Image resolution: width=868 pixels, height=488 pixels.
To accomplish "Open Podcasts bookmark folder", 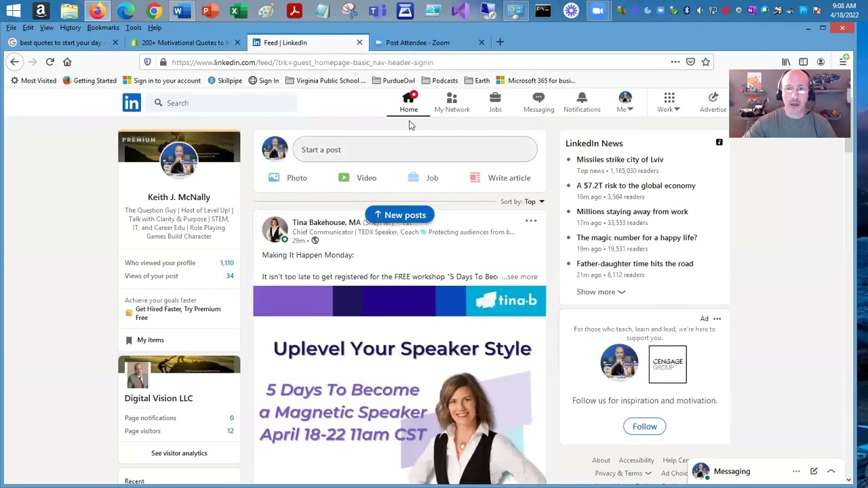I will [439, 81].
